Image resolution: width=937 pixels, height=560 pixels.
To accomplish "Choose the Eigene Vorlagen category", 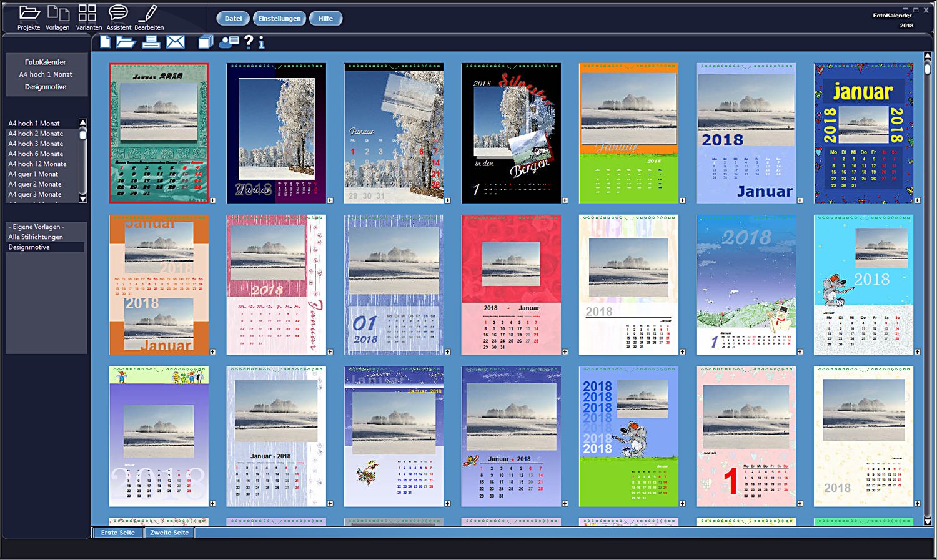I will (45, 227).
